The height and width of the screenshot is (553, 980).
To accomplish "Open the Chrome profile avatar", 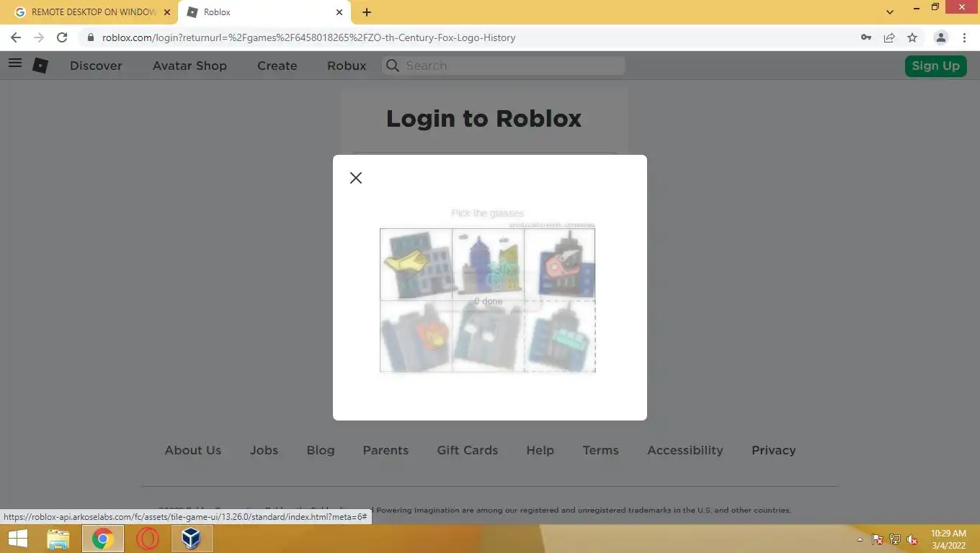I will (x=940, y=37).
